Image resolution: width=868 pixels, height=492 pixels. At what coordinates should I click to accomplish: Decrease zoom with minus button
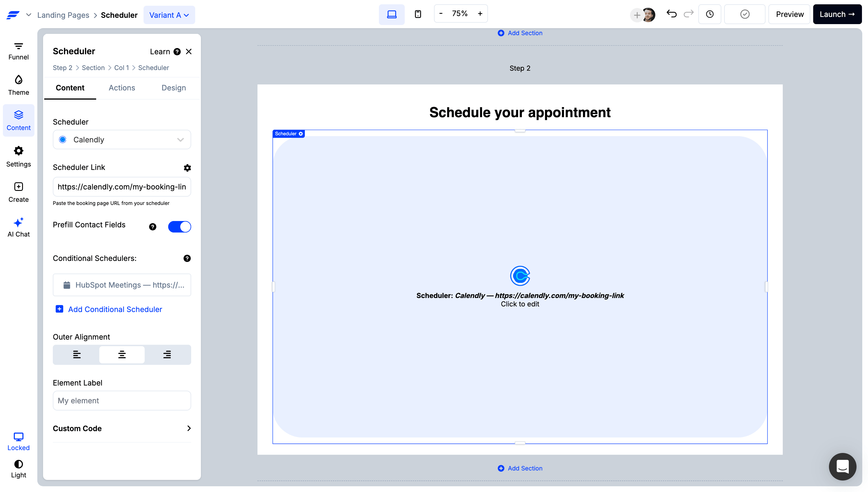point(441,13)
